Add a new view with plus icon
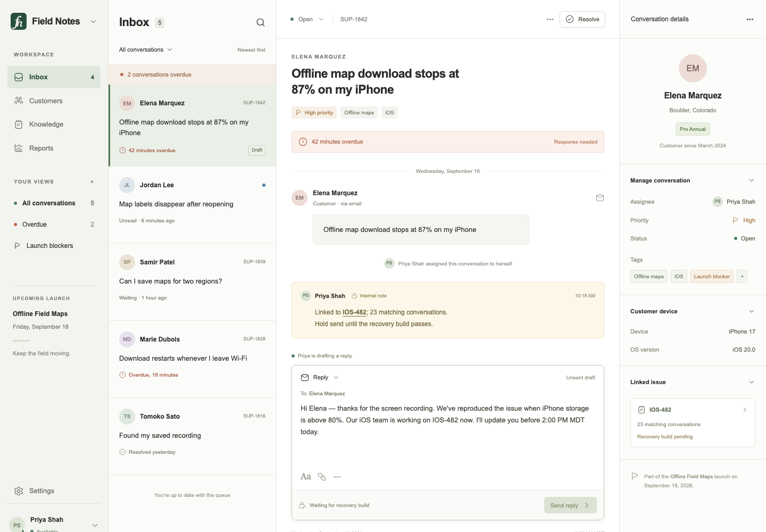 pyautogui.click(x=92, y=182)
